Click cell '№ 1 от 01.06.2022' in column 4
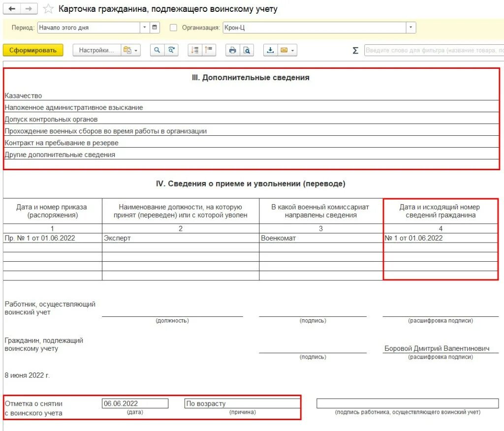This screenshot has height=431, width=504. click(441, 238)
